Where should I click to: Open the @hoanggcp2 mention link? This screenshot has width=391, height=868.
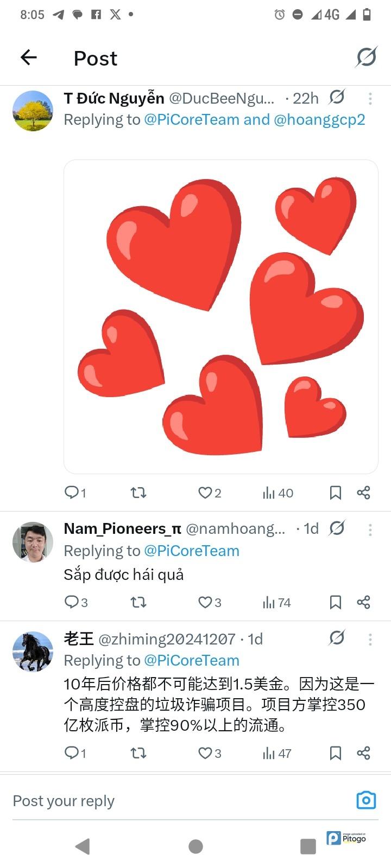tap(319, 119)
